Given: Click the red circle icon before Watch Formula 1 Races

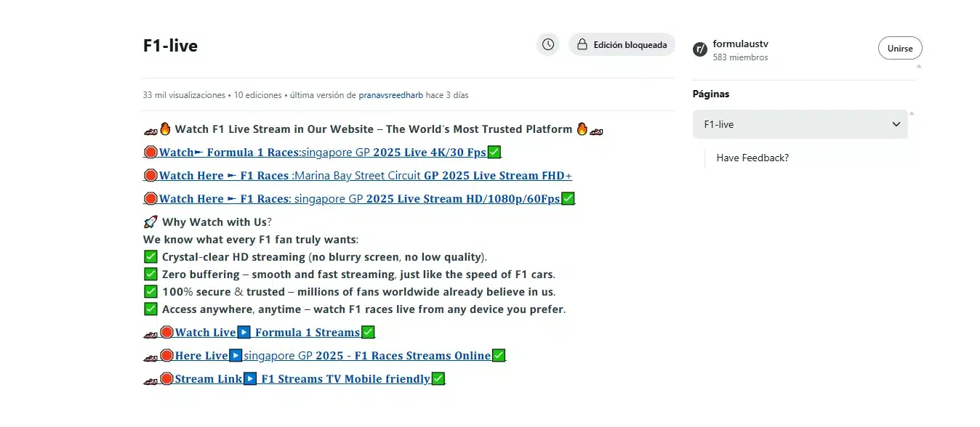Looking at the screenshot, I should pos(150,152).
